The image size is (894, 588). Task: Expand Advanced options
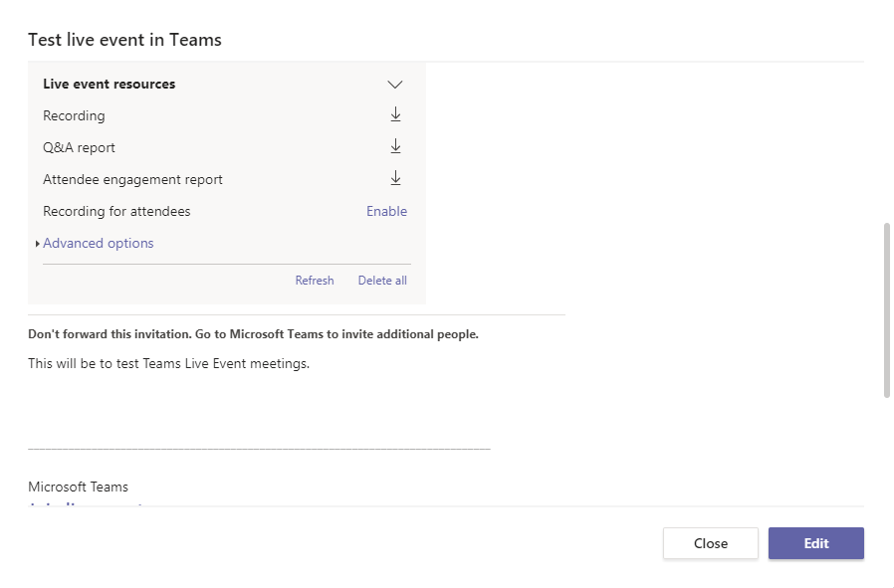pyautogui.click(x=99, y=244)
